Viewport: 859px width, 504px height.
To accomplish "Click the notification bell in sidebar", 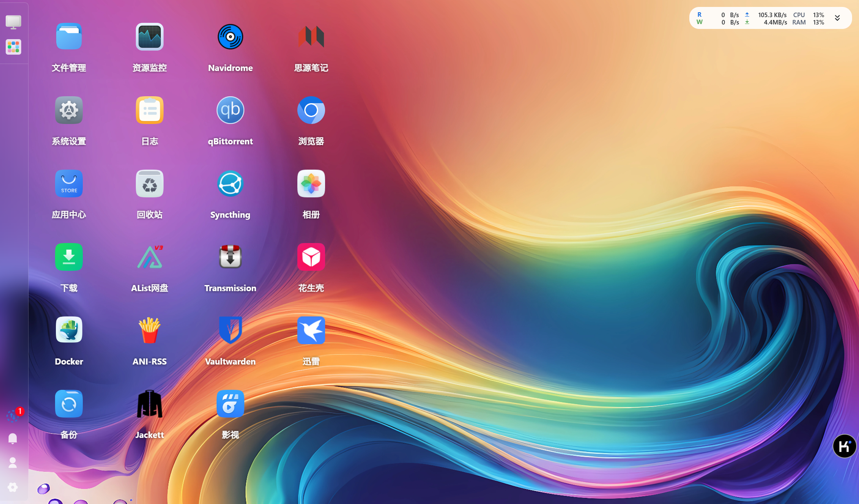I will [13, 438].
